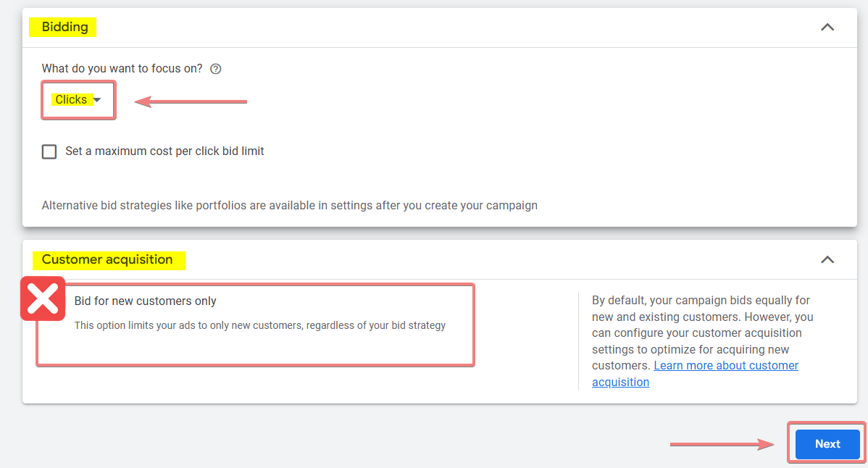Screen dimensions: 868x468
Task: Enable maximum cost per click bid limit
Action: (x=49, y=151)
